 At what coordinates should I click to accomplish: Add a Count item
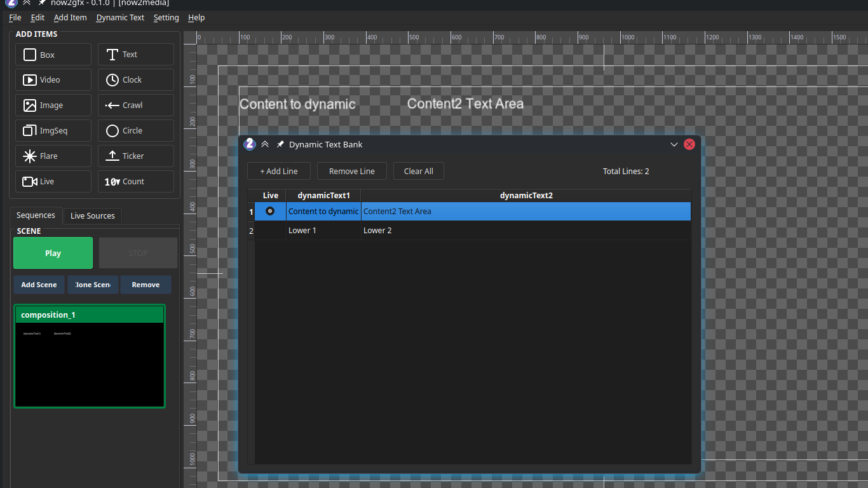click(136, 182)
